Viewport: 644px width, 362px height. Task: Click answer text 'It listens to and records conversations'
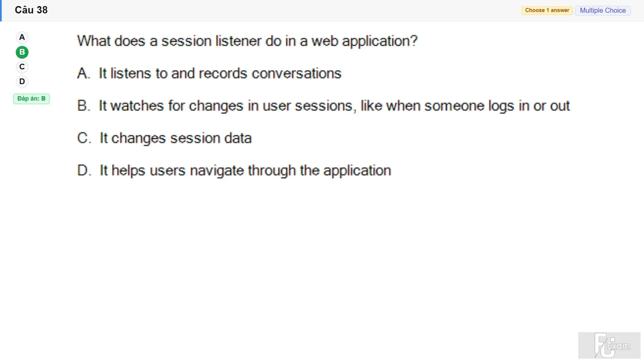click(x=220, y=73)
